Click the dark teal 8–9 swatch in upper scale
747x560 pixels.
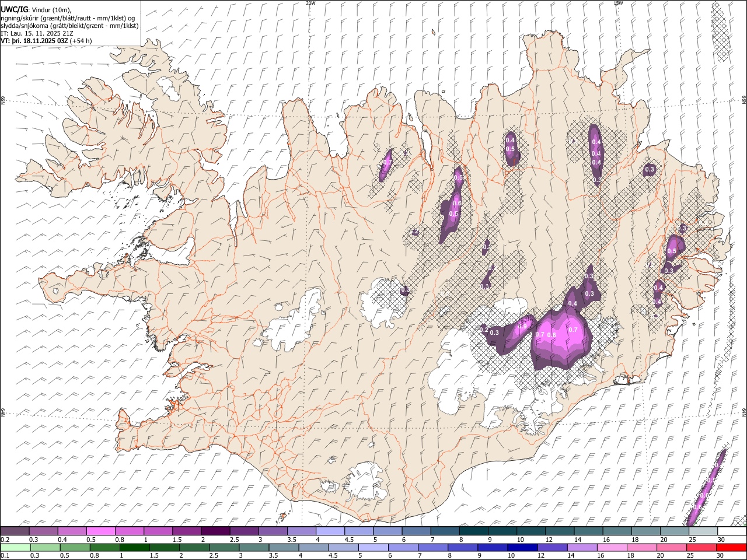(474, 531)
